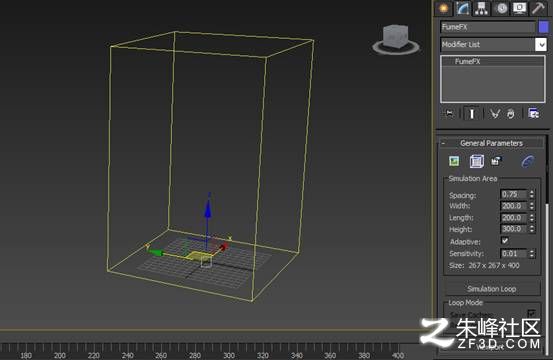553x360 pixels.
Task: Open the Motion command panel tab
Action: coord(501,8)
